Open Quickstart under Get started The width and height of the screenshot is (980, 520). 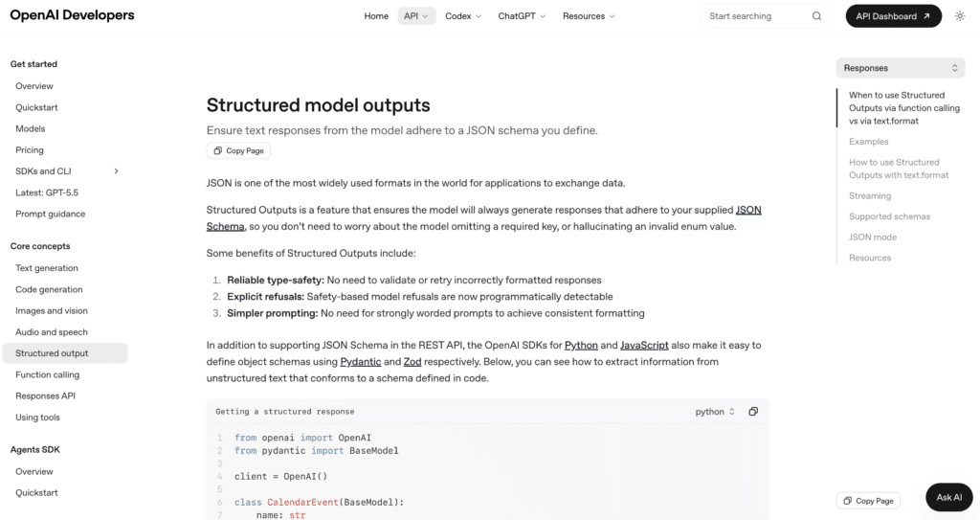36,107
